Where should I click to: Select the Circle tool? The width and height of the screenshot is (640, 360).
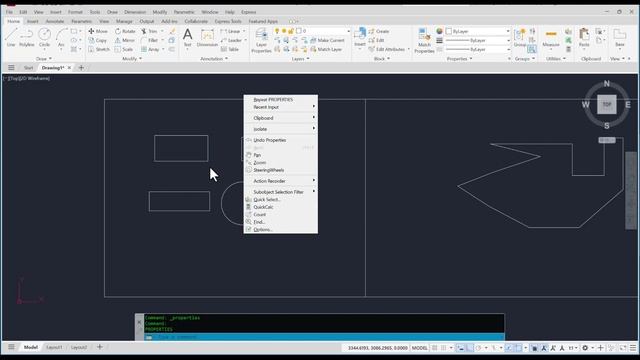(x=44, y=38)
